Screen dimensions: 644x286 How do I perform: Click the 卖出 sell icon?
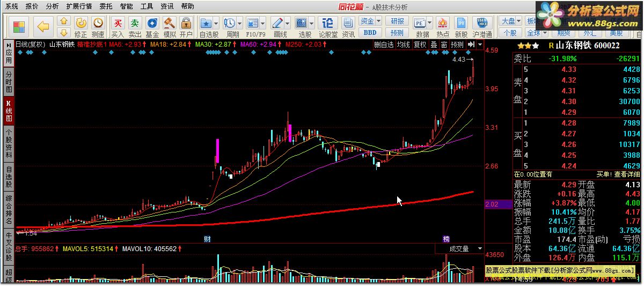[135, 23]
